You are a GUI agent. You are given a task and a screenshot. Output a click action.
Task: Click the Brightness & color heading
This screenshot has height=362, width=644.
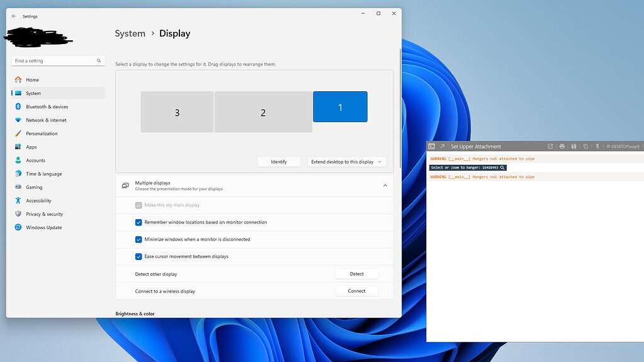click(x=135, y=314)
